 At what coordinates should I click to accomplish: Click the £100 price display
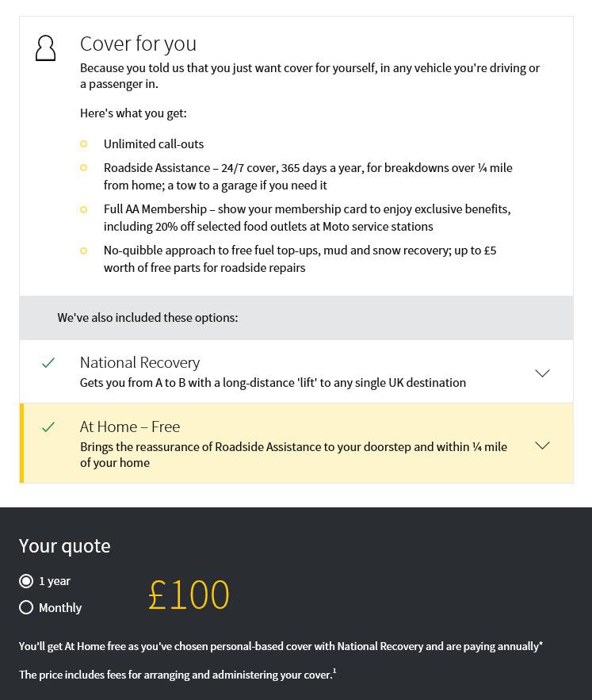pyautogui.click(x=189, y=594)
